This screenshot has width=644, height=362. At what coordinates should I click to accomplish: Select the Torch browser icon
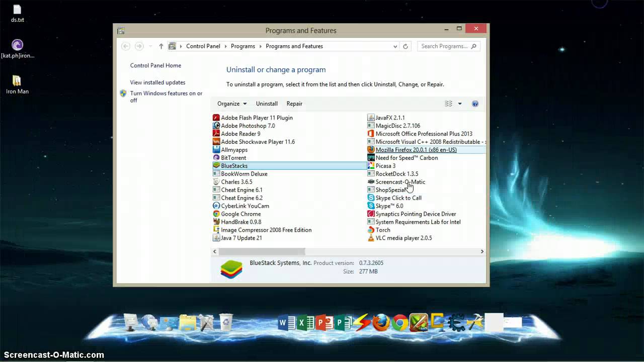[x=371, y=230]
